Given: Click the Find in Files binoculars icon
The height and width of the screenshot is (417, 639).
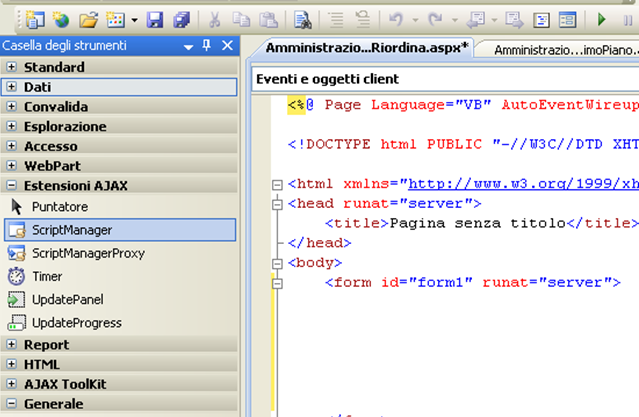Looking at the screenshot, I should click(x=303, y=20).
